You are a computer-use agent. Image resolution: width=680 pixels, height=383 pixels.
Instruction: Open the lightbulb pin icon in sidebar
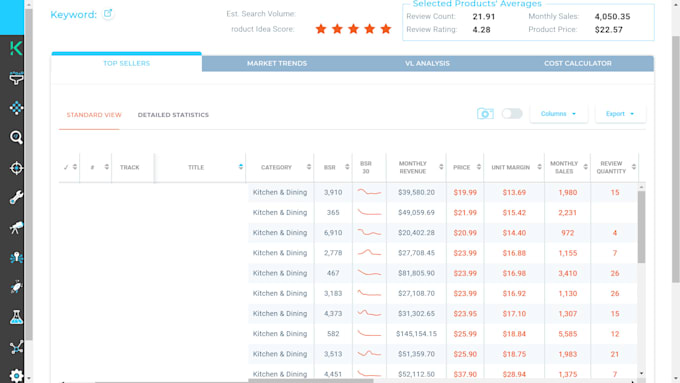tap(16, 257)
